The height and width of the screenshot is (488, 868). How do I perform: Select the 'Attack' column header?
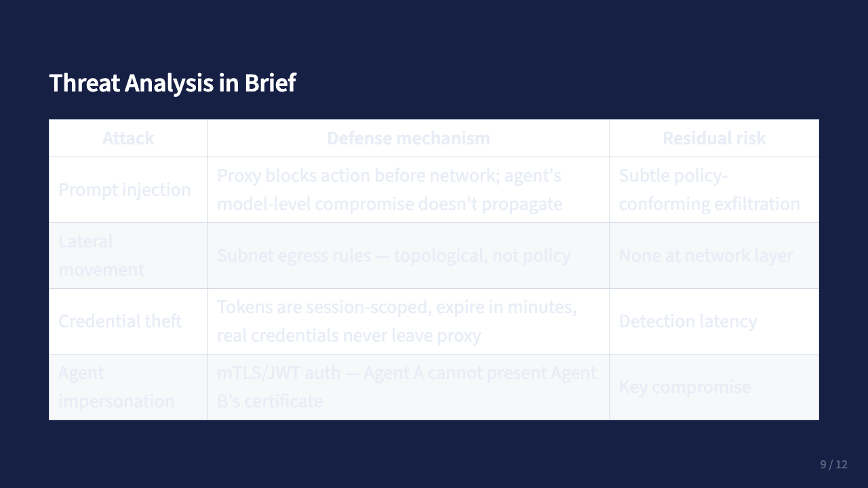(x=128, y=138)
